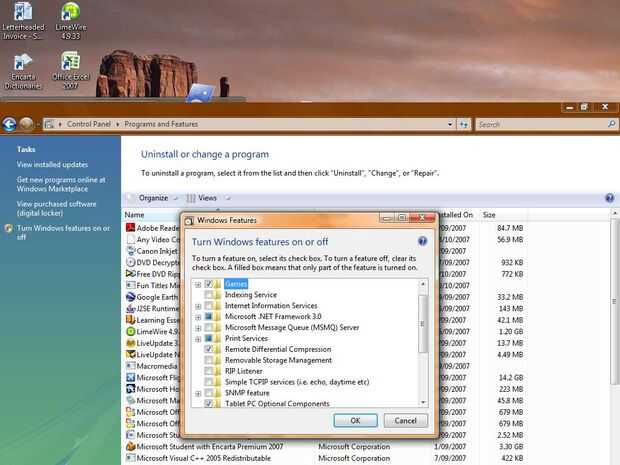The height and width of the screenshot is (465, 620).
Task: Sort by the Installed On column header
Action: click(x=456, y=215)
